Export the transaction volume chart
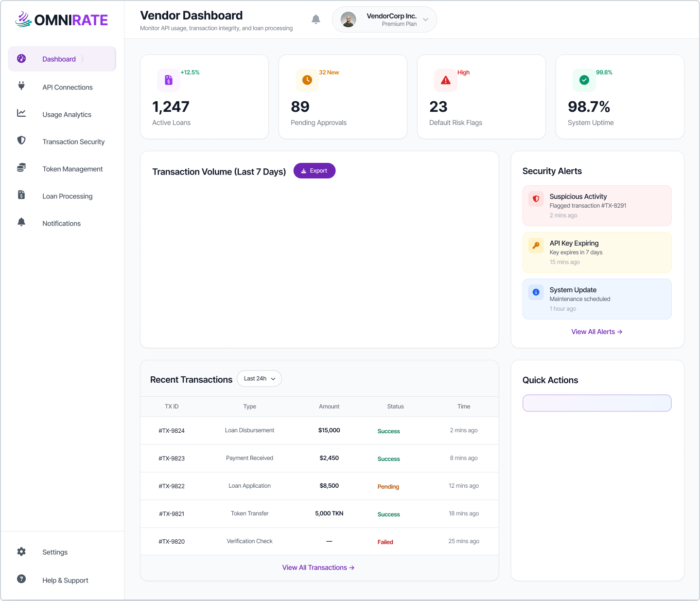The width and height of the screenshot is (700, 601). tap(315, 171)
